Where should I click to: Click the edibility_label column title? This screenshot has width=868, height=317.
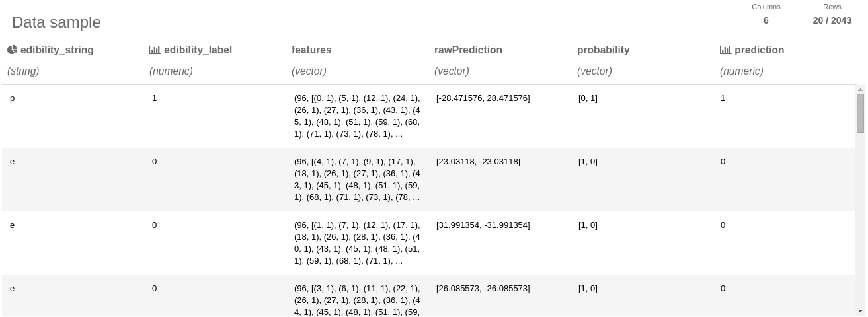point(198,50)
